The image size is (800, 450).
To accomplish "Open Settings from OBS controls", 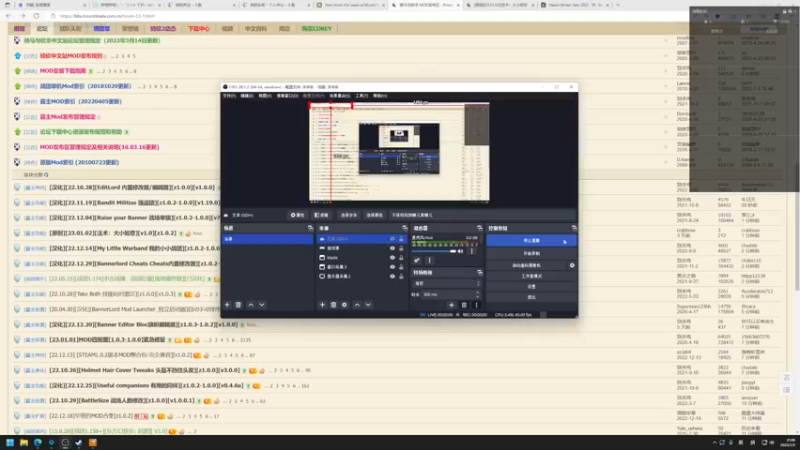I will 531,287.
